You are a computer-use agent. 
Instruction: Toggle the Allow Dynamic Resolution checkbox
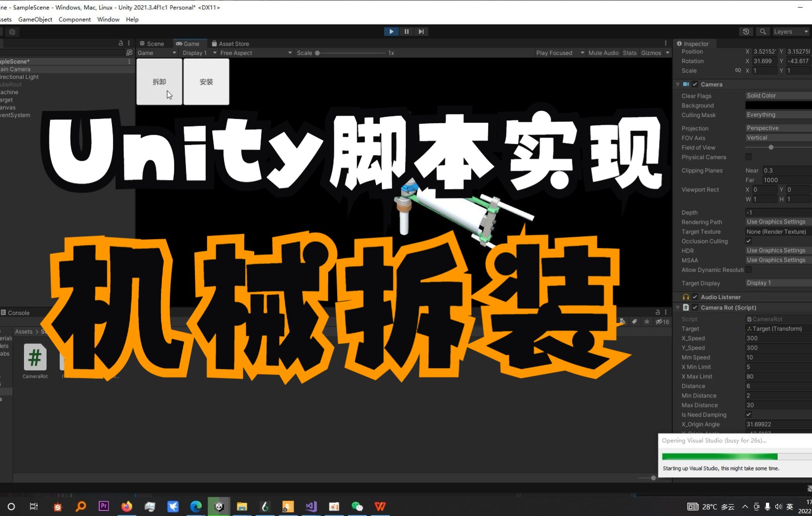point(748,270)
